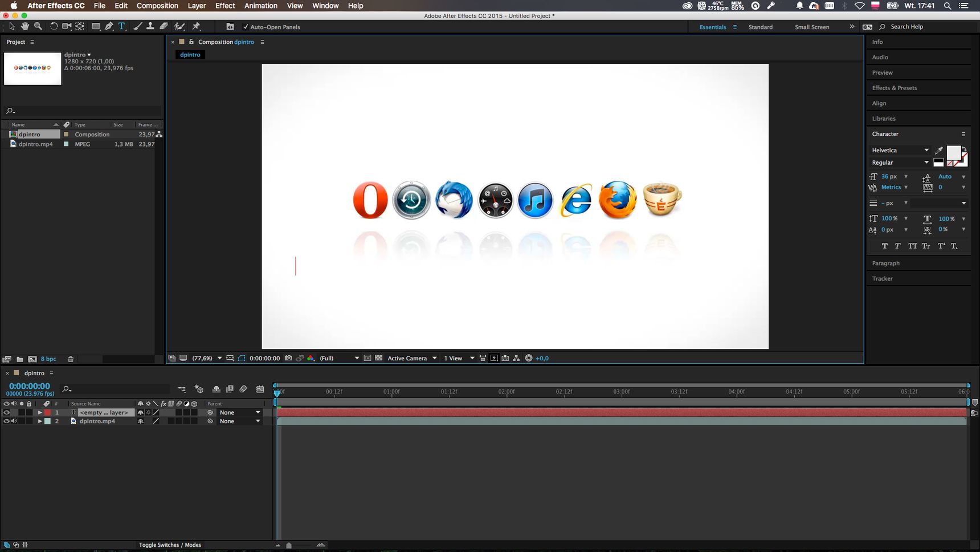This screenshot has height=552, width=980.
Task: Click the text fill color swatch
Action: (x=953, y=152)
